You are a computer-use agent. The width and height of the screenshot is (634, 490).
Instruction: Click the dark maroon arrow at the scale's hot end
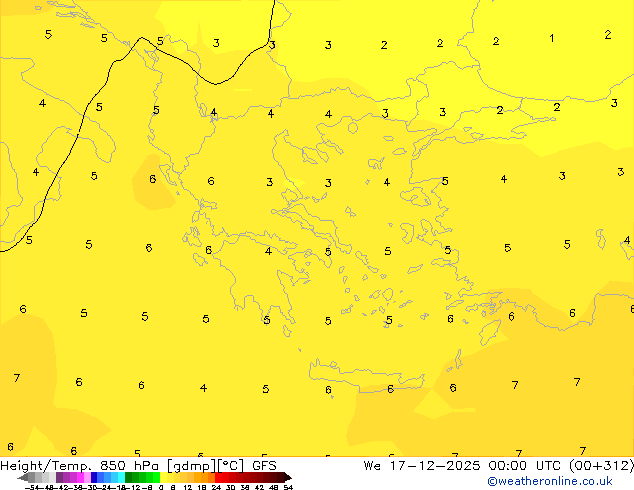[x=288, y=477]
